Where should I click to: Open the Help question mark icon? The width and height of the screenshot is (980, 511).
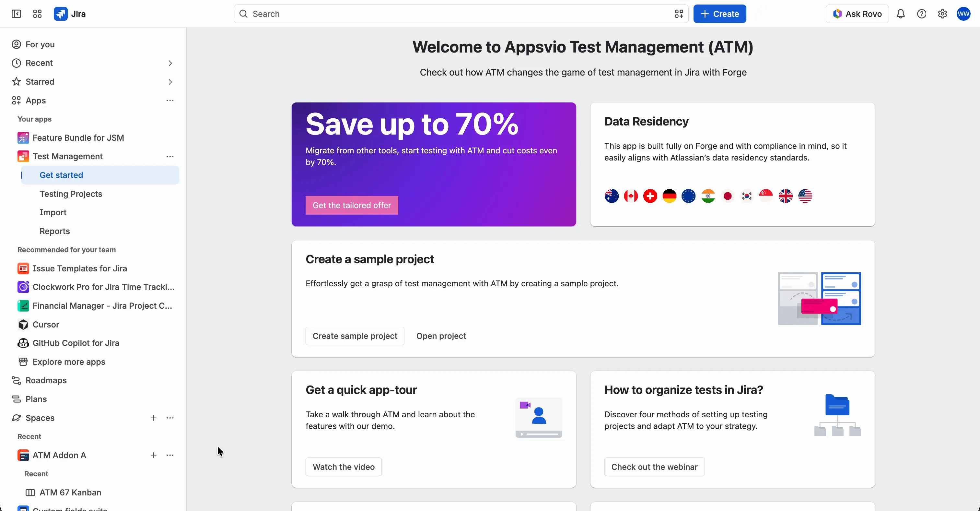click(x=921, y=14)
